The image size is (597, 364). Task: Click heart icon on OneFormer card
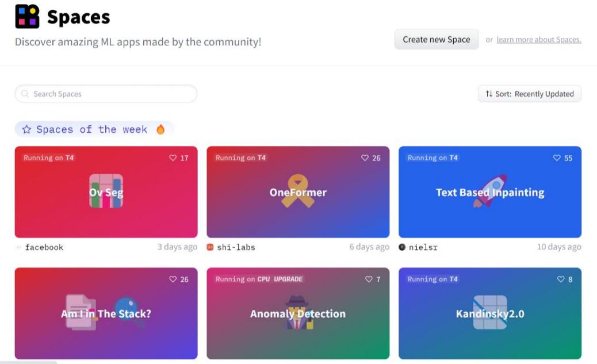point(365,158)
